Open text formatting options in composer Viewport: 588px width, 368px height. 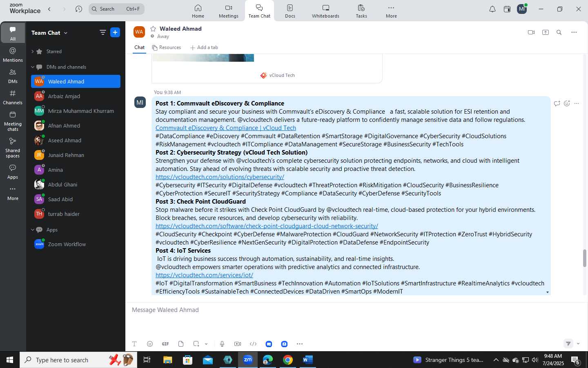click(134, 344)
